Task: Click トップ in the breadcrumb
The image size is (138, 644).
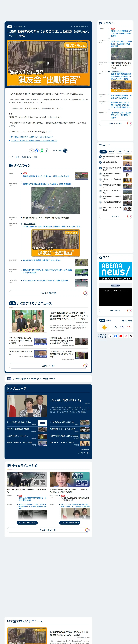Action: tap(11, 157)
